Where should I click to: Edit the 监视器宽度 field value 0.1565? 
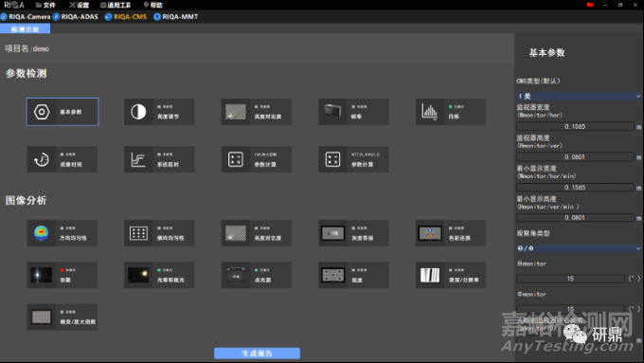[575, 126]
